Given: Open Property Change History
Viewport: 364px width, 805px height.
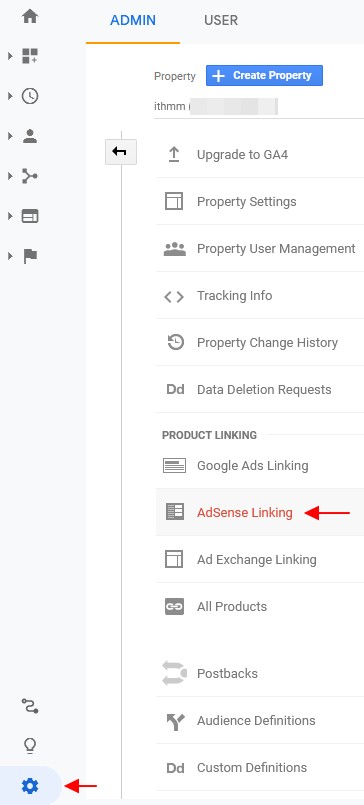Looking at the screenshot, I should point(267,342).
